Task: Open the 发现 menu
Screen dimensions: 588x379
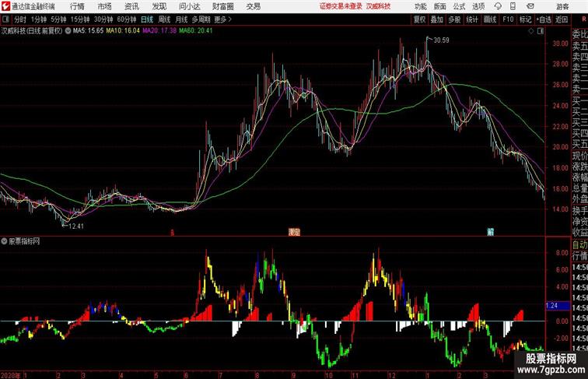Action: 159,6
